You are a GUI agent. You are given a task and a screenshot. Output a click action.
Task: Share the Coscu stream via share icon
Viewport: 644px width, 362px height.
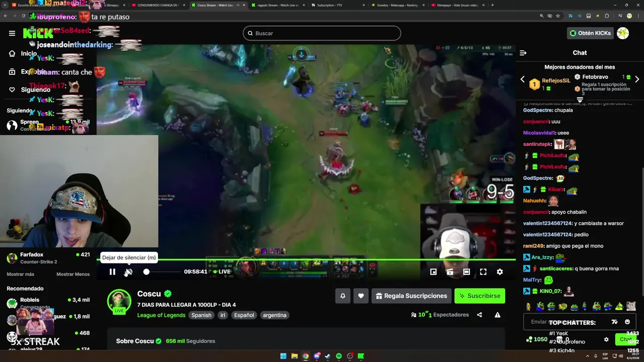479,315
